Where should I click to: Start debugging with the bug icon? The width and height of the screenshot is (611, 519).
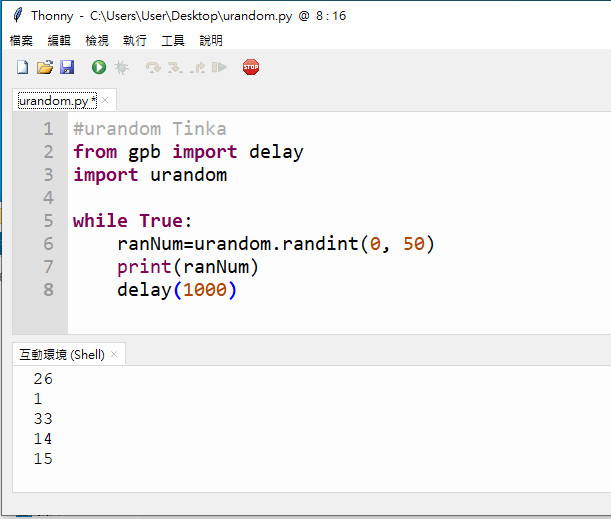tap(122, 67)
